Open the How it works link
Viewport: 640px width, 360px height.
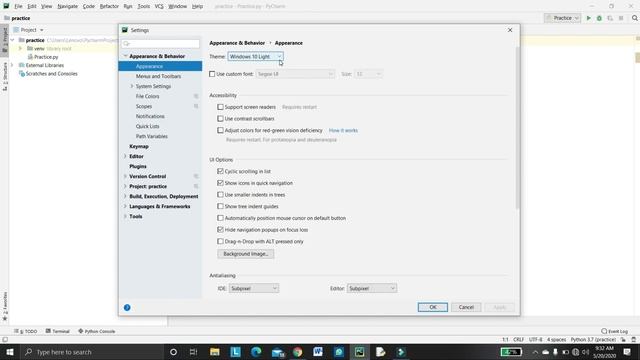coord(343,130)
